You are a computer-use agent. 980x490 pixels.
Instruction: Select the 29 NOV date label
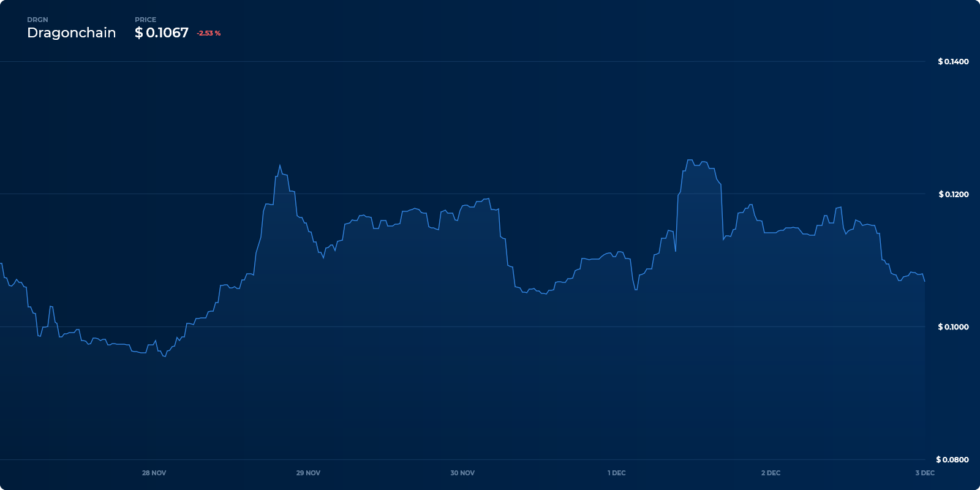[308, 473]
